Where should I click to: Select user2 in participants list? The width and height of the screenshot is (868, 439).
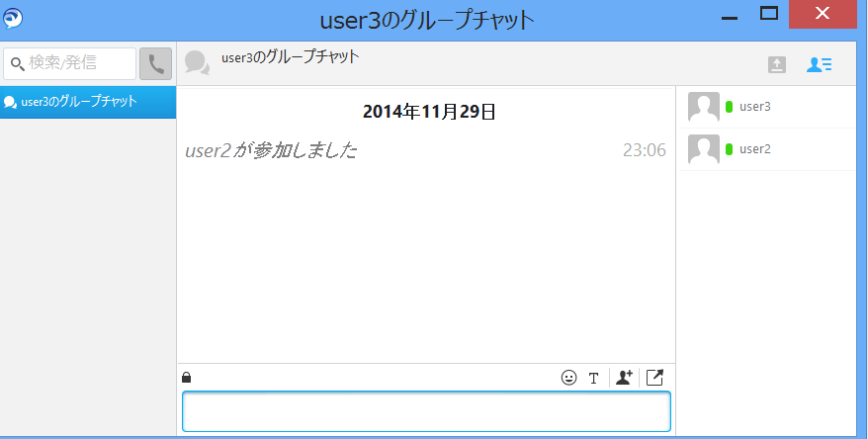click(x=755, y=149)
